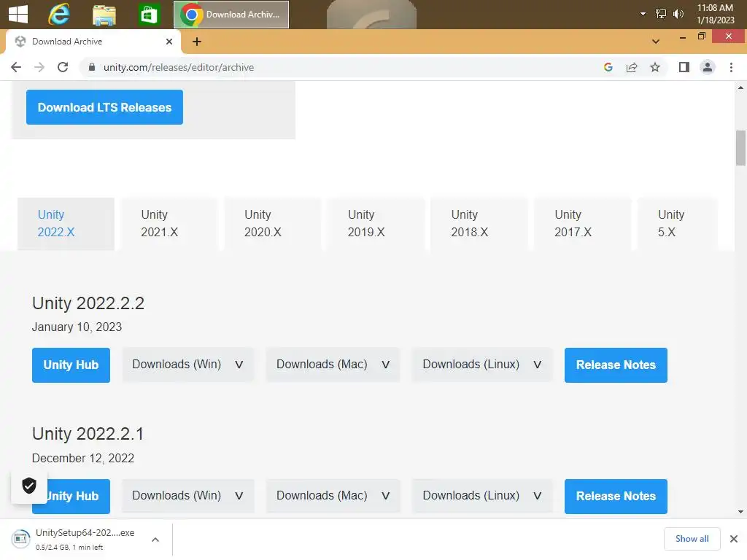Screen dimensions: 747x560
Task: Switch to Unity 2018.X tab
Action: point(479,223)
